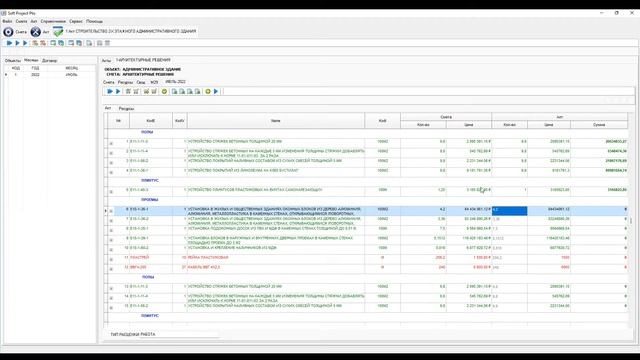
Task: Switch to the Месяцы tab in the left panel
Action: (31, 60)
